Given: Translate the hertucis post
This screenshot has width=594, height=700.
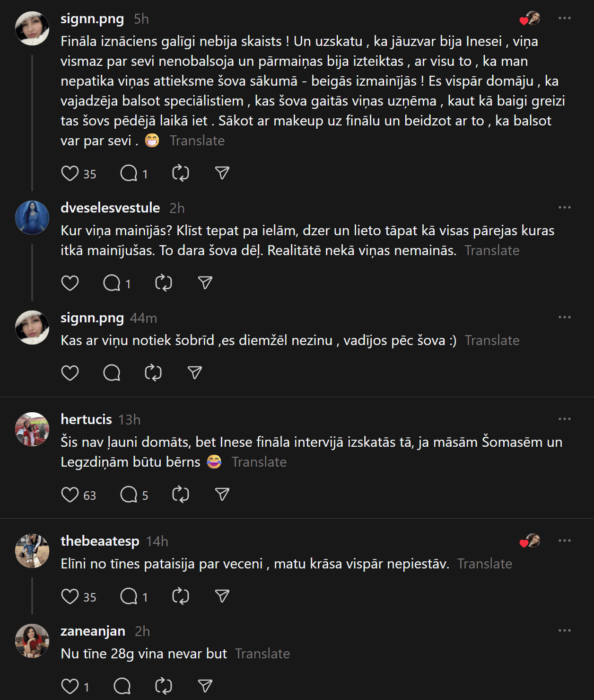Looking at the screenshot, I should click(x=259, y=462).
